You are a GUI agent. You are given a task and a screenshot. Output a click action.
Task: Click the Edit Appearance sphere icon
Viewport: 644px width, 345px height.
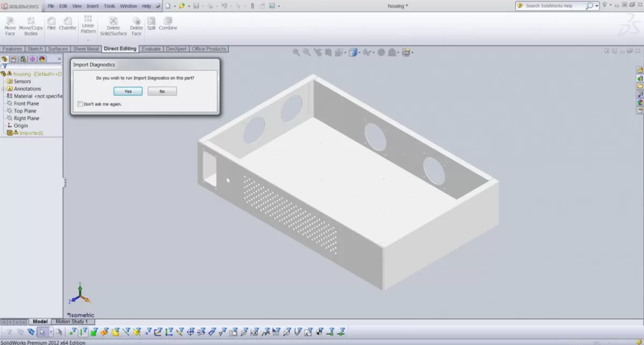pos(381,52)
